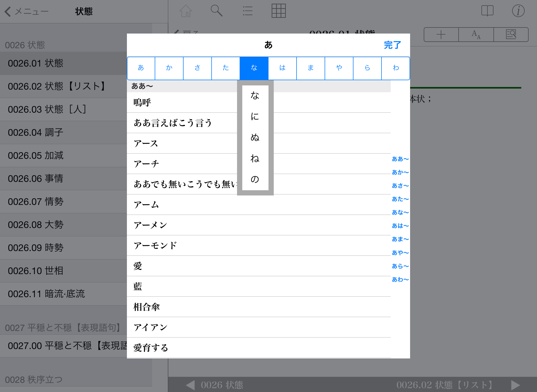Open the list view icon
537x392 pixels.
248,11
